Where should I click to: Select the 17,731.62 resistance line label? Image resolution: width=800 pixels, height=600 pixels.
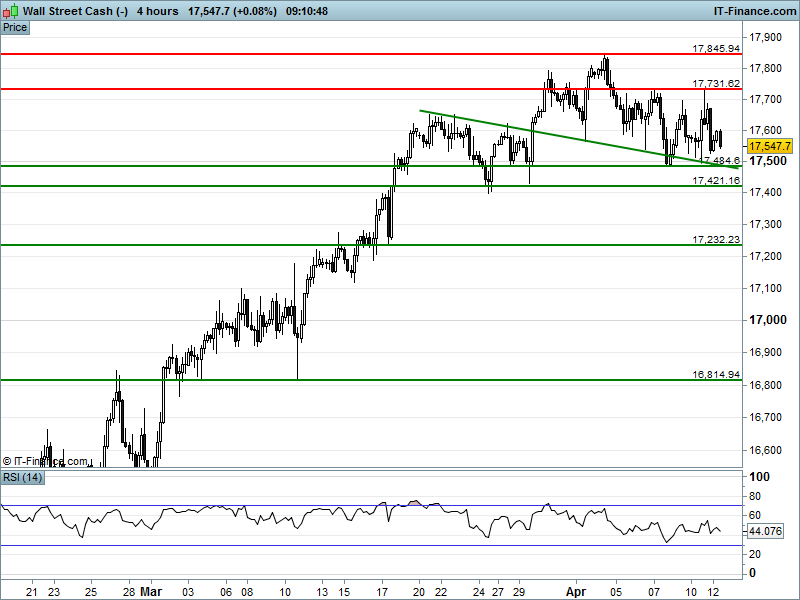tap(716, 83)
